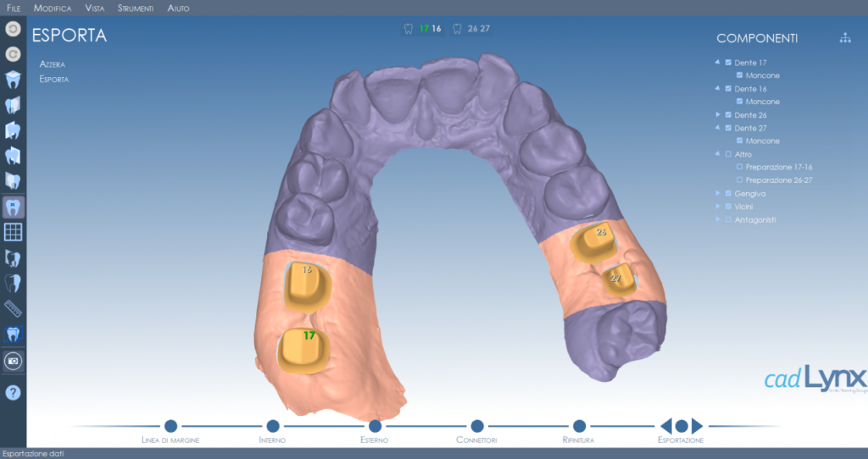The height and width of the screenshot is (459, 868).
Task: Open the Strumenti menu
Action: coord(136,8)
